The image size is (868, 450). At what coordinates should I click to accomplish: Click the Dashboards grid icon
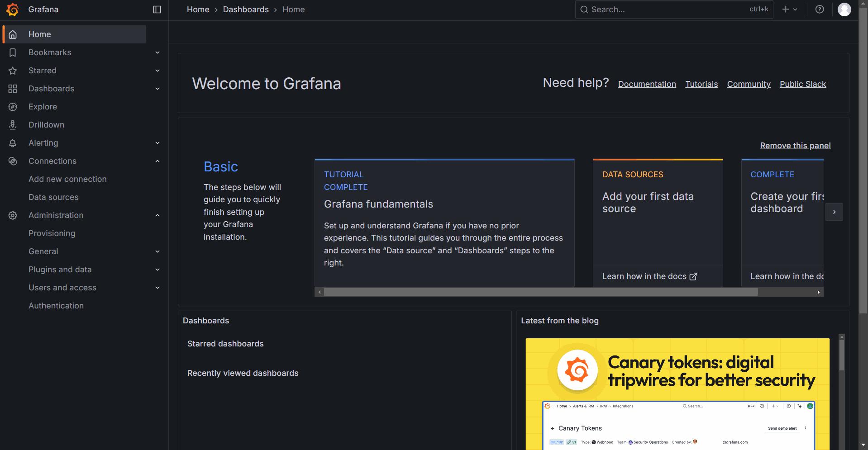(13, 89)
